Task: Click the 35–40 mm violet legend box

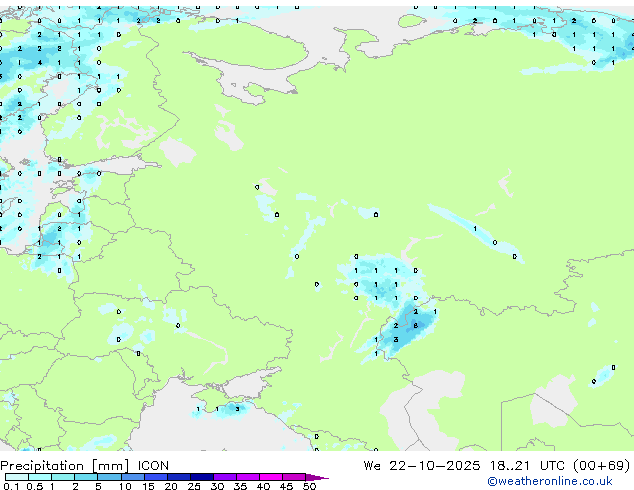Action: pyautogui.click(x=248, y=477)
